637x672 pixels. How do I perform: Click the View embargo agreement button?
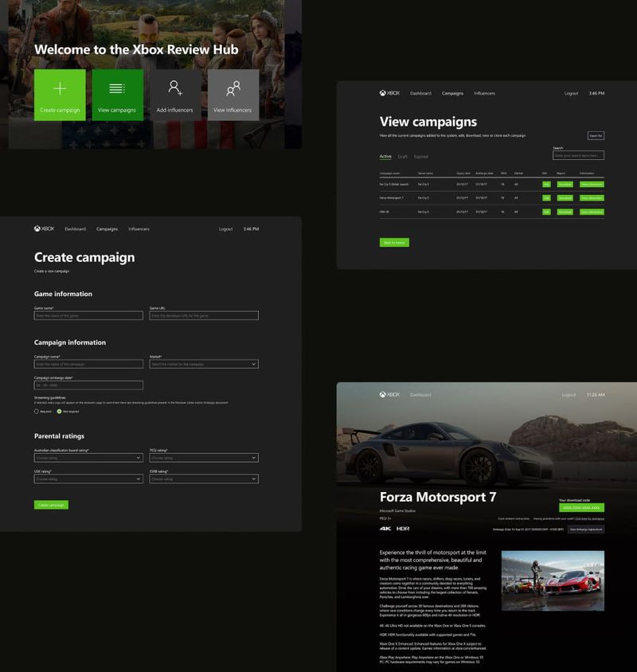(586, 529)
